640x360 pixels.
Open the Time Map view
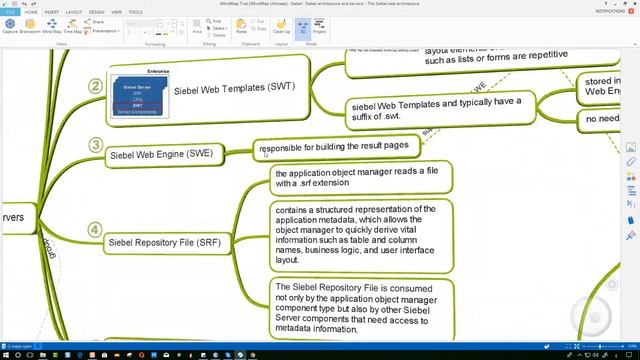point(73,26)
